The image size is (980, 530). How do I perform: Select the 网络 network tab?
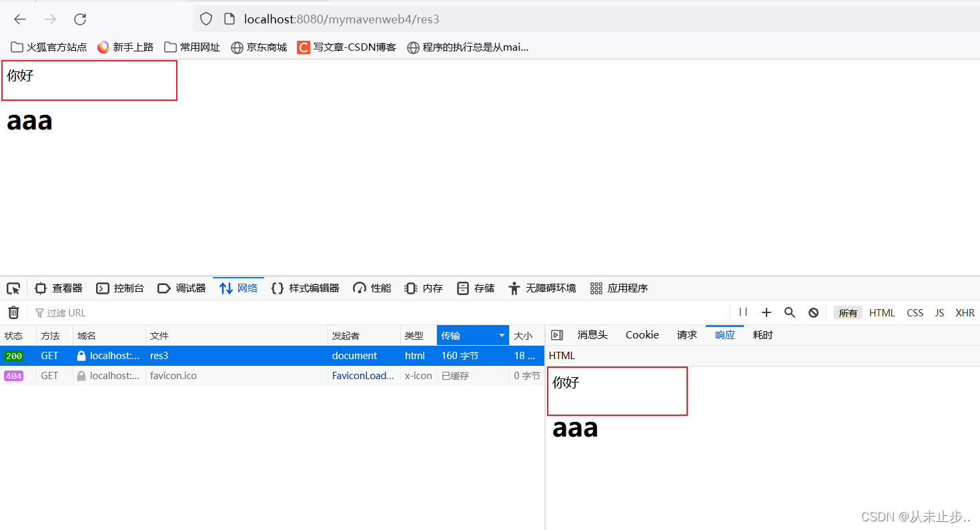pos(238,288)
